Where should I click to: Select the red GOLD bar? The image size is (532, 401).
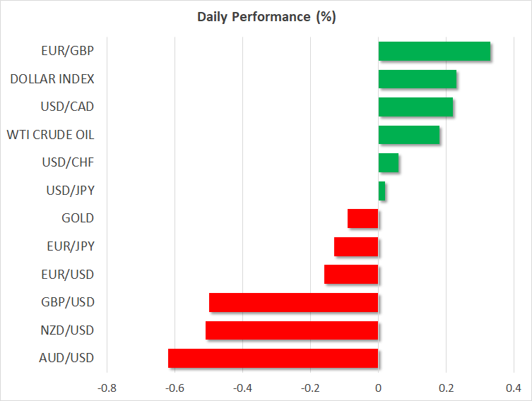363,218
